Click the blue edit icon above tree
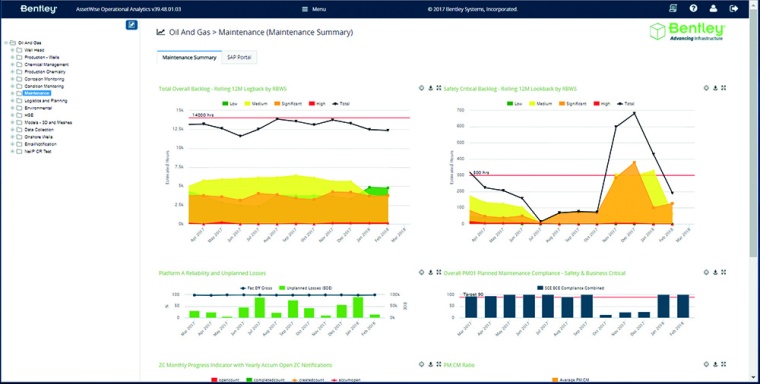The width and height of the screenshot is (760, 384). point(131,25)
